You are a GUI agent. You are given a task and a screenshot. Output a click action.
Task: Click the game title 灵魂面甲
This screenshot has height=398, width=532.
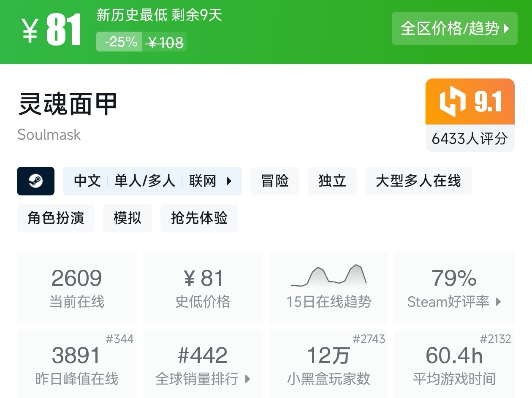tap(67, 104)
